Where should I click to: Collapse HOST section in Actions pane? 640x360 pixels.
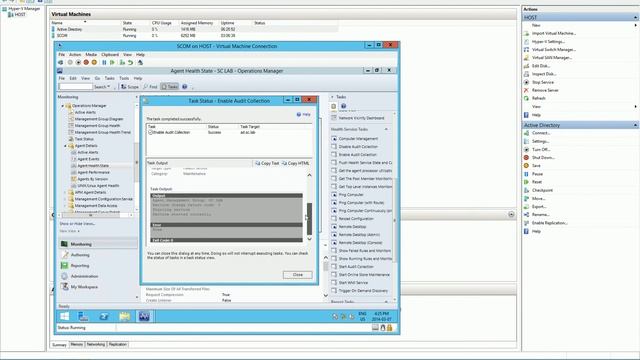tap(635, 18)
